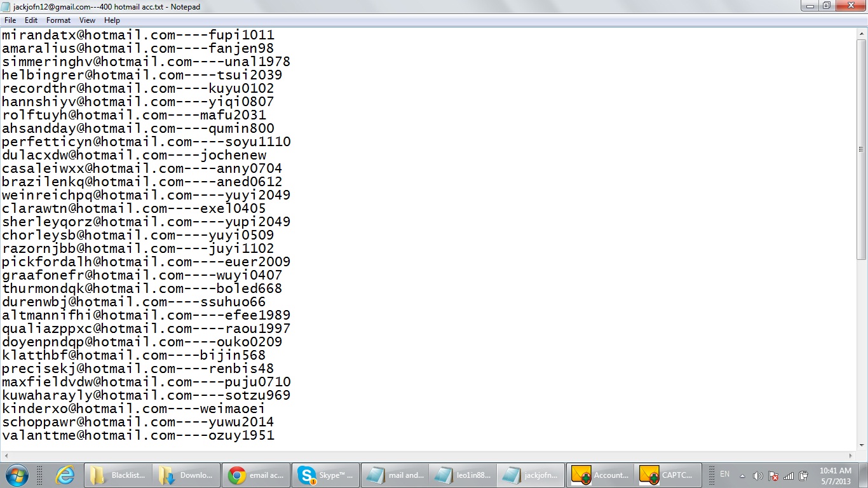Open the Blacklist folder taskbar button

coord(118,475)
